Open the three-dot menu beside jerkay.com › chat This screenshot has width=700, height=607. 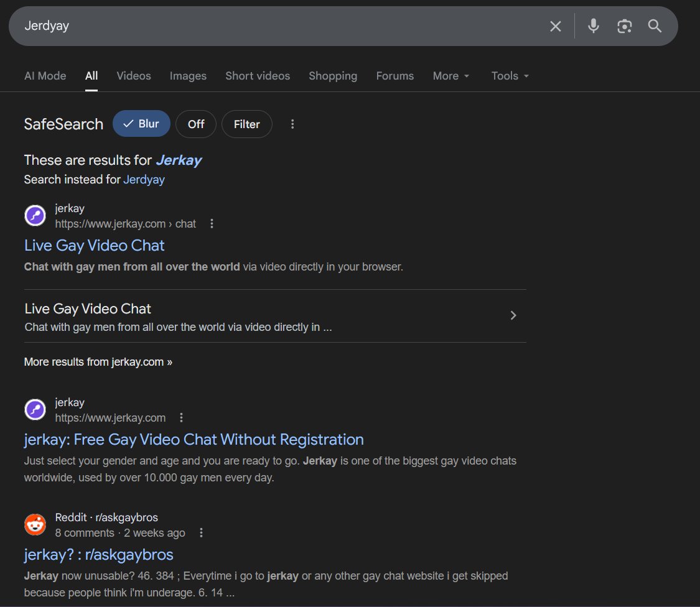212,224
